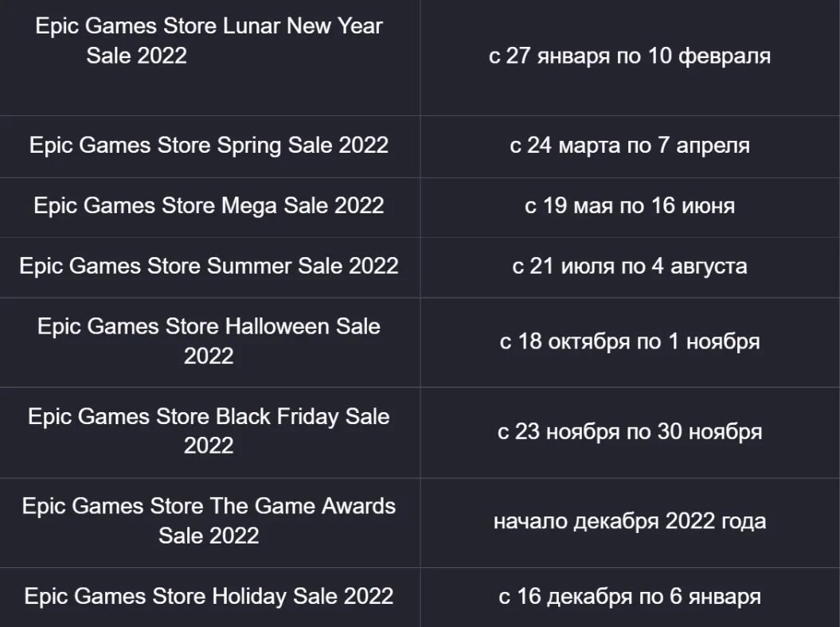
Task: Select the dates 18 октября по 1 ноября
Action: (629, 341)
